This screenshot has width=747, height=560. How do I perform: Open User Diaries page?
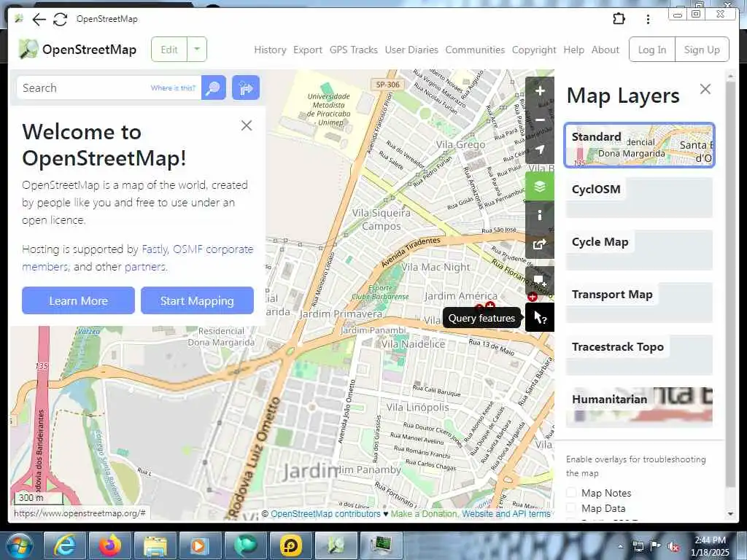point(411,50)
